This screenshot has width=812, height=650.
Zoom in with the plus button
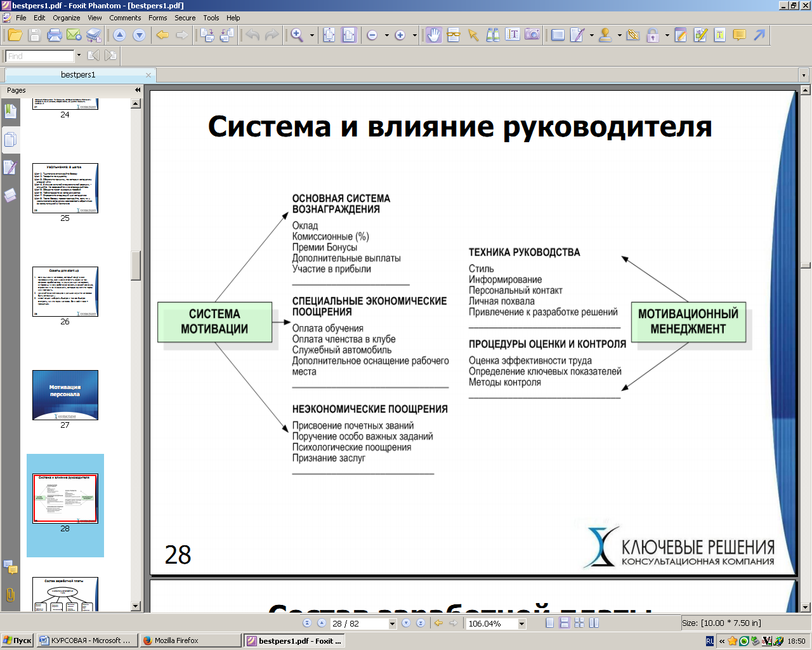pos(400,36)
